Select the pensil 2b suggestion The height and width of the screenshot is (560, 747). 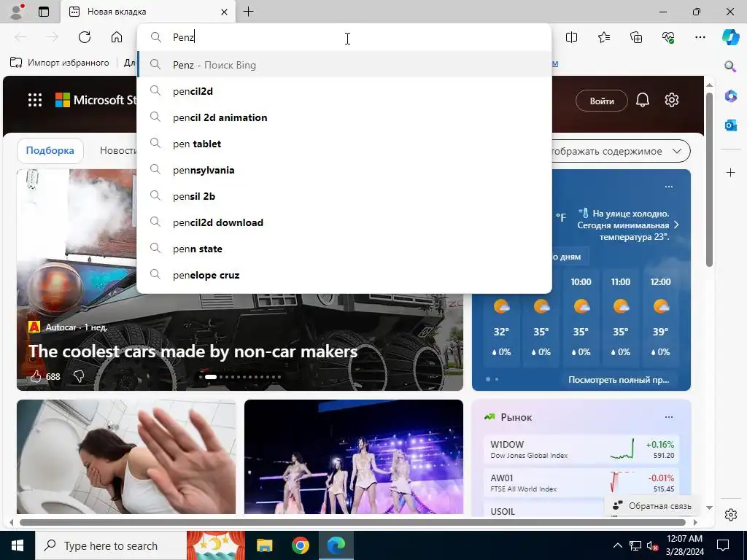click(344, 195)
